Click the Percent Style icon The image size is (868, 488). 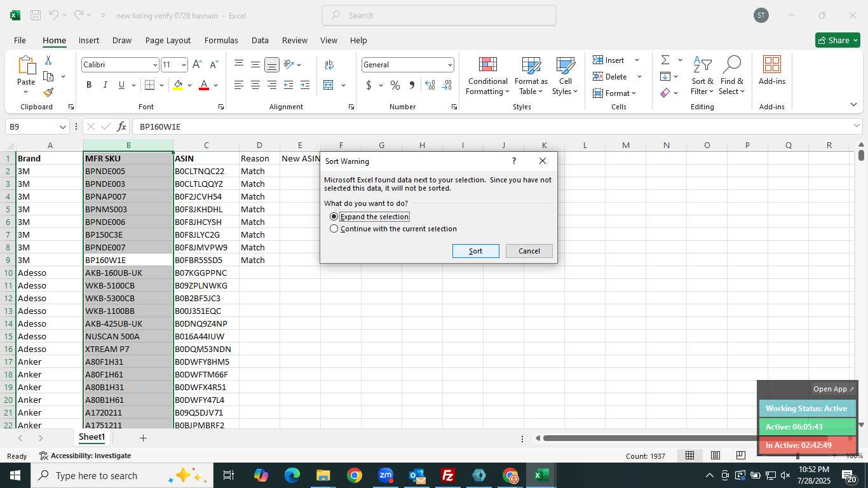tap(395, 85)
